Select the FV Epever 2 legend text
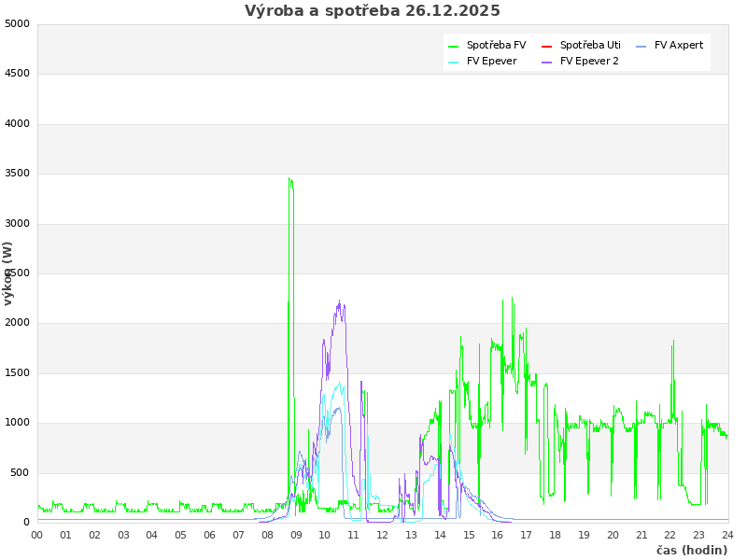The height and width of the screenshot is (560, 747). 589,61
